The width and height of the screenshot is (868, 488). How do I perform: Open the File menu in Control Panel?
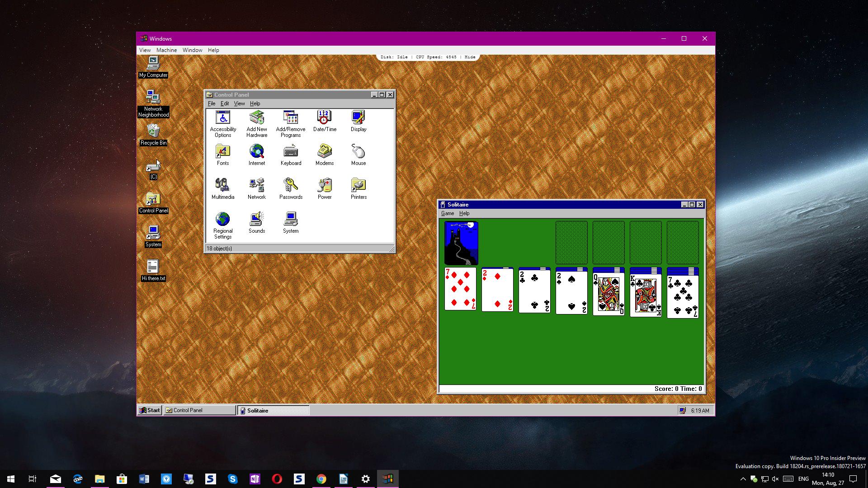(x=211, y=103)
